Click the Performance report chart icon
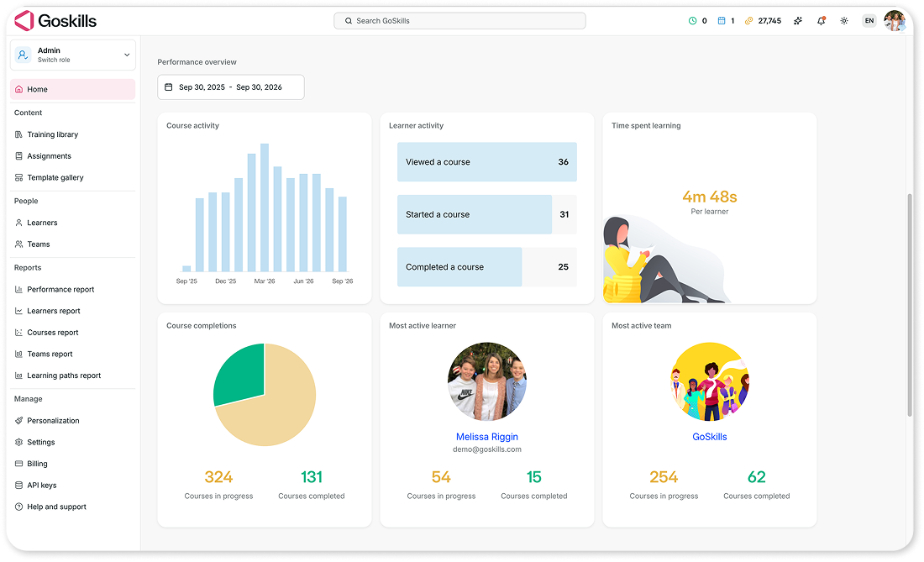The height and width of the screenshot is (562, 924). coord(18,289)
